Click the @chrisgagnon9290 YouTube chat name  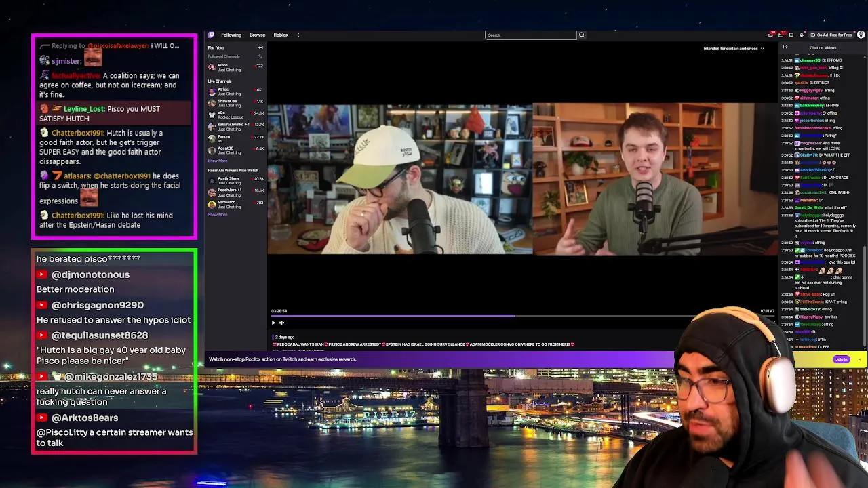tap(98, 305)
